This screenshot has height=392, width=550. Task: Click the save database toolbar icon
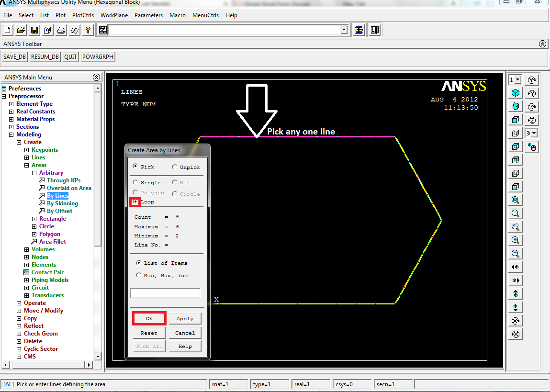point(34,30)
